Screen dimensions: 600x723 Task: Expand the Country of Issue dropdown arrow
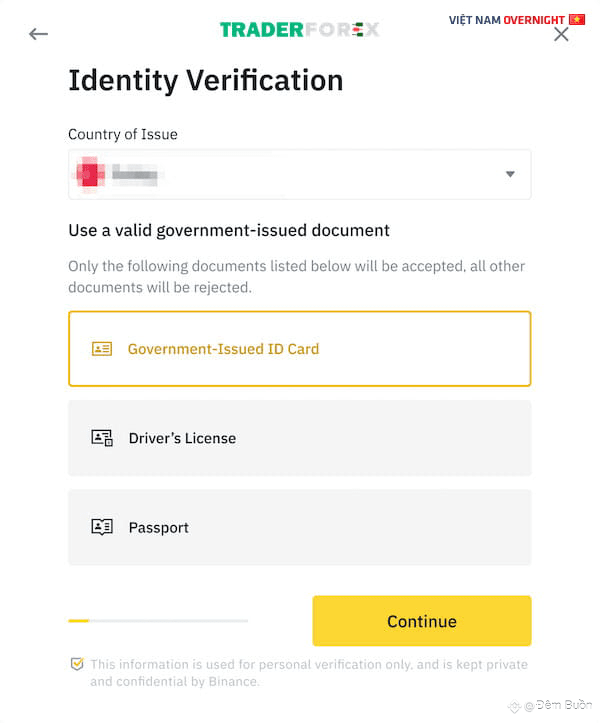coord(510,174)
